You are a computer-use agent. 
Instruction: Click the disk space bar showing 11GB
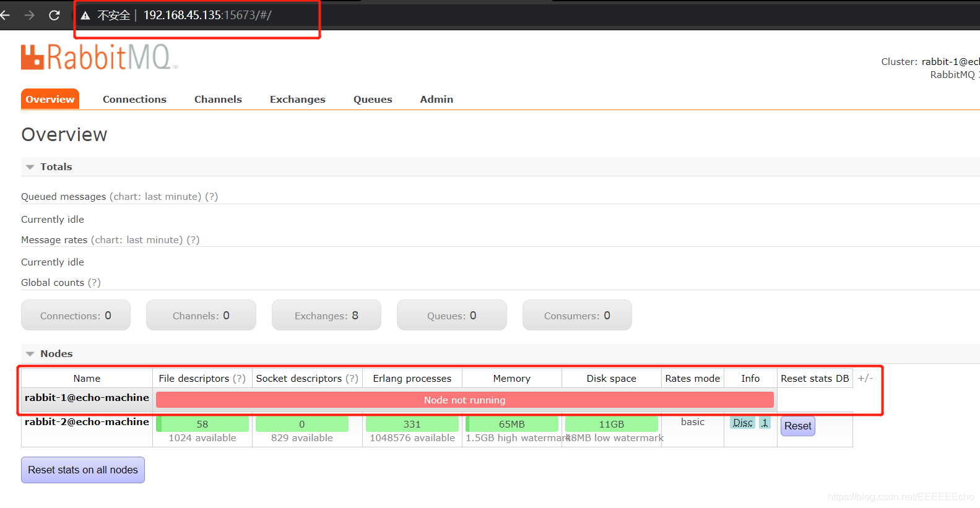612,424
